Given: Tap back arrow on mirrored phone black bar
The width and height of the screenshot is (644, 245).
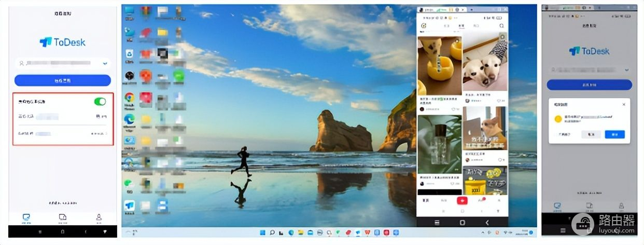Looking at the screenshot, I should pyautogui.click(x=487, y=222).
